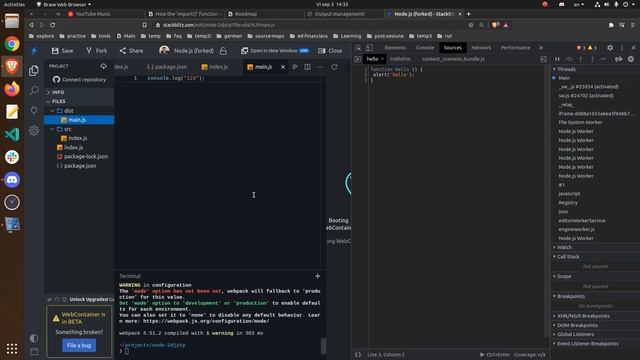Viewport: 640px width, 360px height.
Task: Open StackBlitz settings gear in sidebar
Action: [x=34, y=131]
